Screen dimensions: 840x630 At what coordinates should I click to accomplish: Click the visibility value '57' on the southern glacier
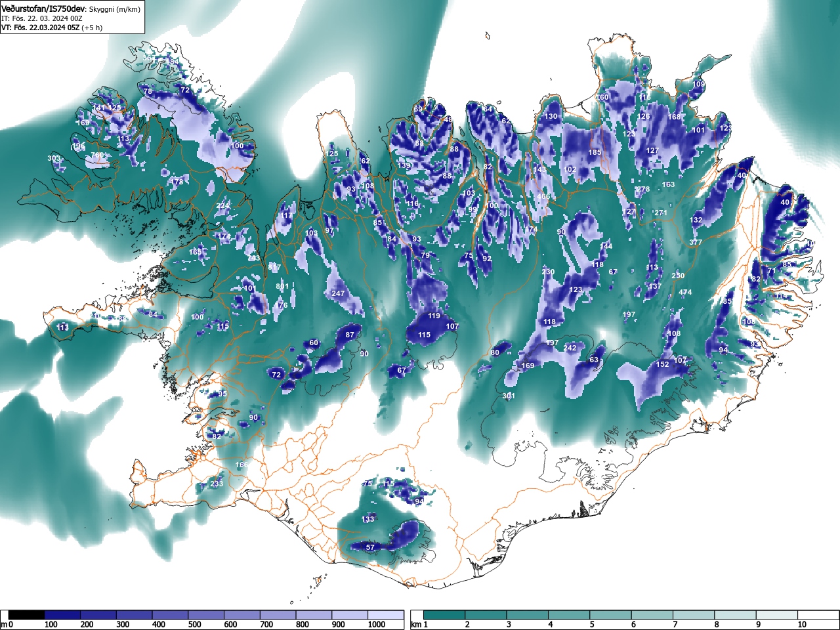click(x=370, y=547)
